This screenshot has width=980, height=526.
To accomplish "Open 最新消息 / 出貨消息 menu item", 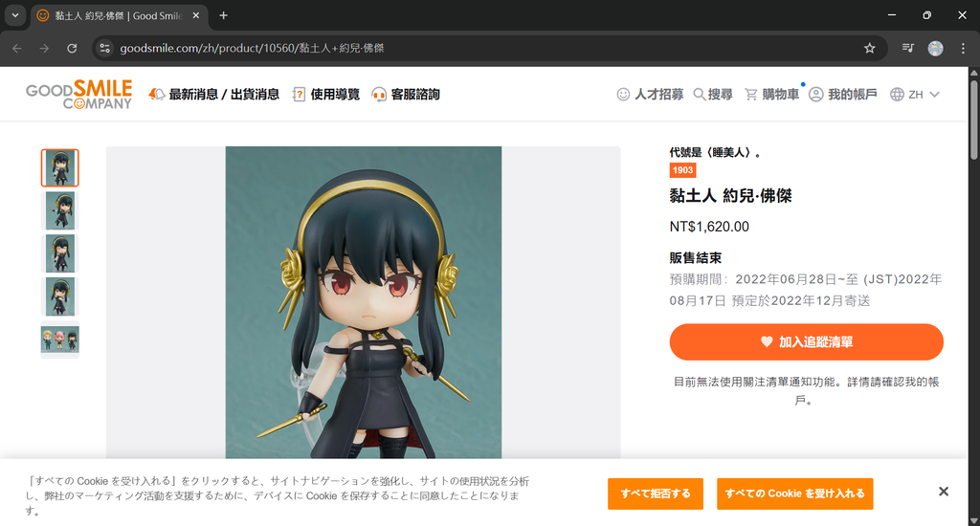I will (213, 95).
